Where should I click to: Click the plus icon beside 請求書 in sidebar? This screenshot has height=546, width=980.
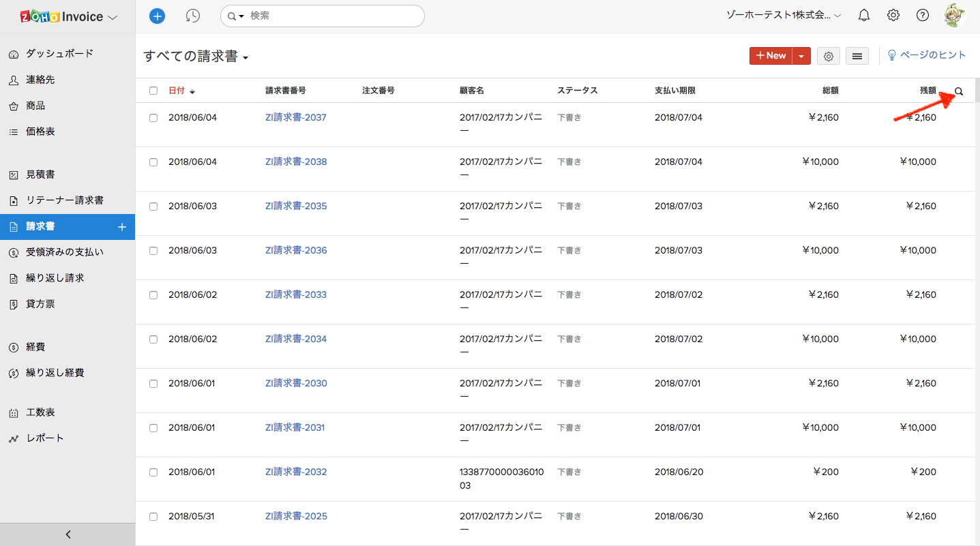tap(122, 227)
